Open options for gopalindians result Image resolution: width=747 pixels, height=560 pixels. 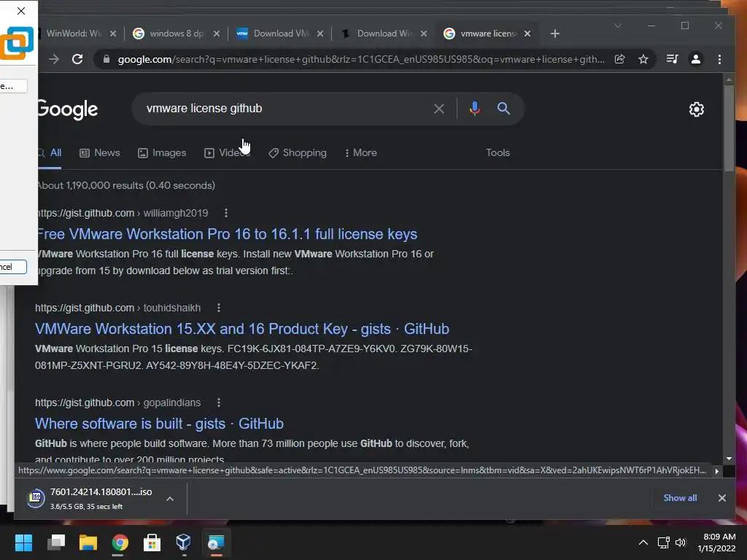(219, 402)
